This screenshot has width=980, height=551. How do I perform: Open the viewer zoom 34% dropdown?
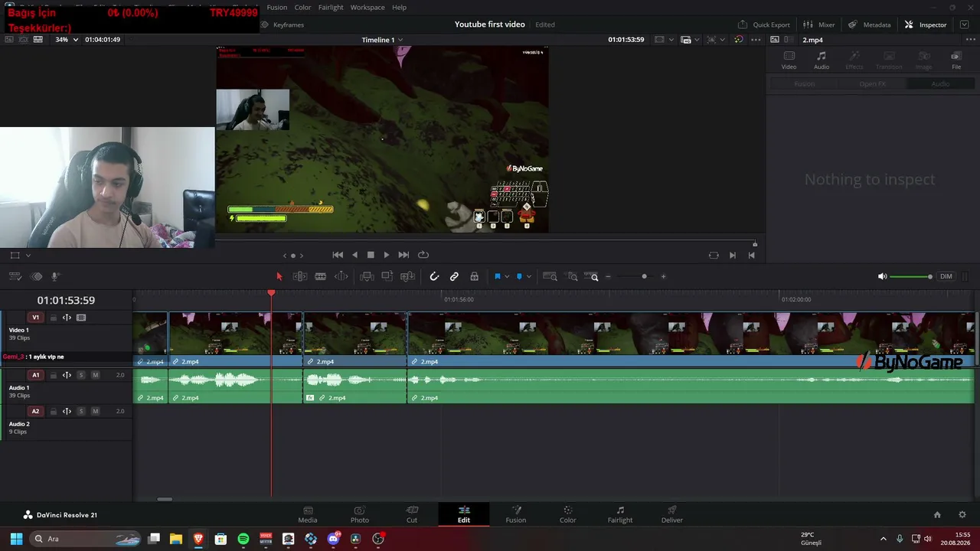pyautogui.click(x=67, y=40)
